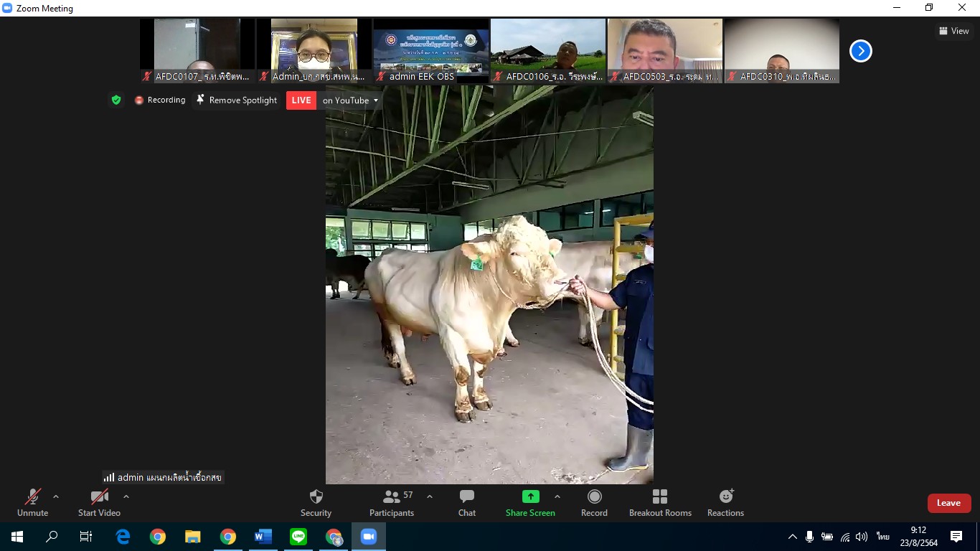Open battery status in system tray
This screenshot has width=980, height=551.
[x=827, y=537]
